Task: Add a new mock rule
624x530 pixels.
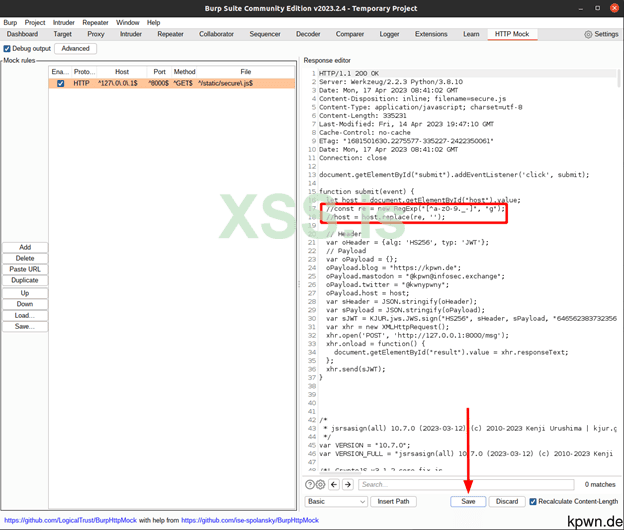Action: [x=25, y=247]
